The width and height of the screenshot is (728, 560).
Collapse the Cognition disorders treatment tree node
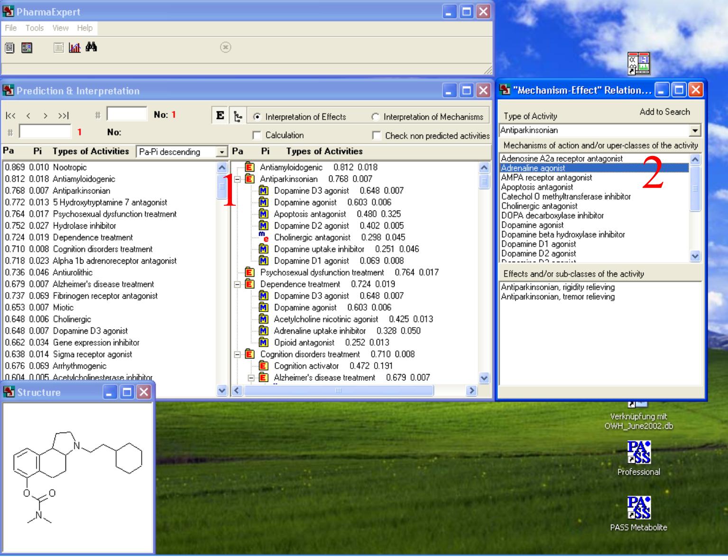pyautogui.click(x=238, y=354)
